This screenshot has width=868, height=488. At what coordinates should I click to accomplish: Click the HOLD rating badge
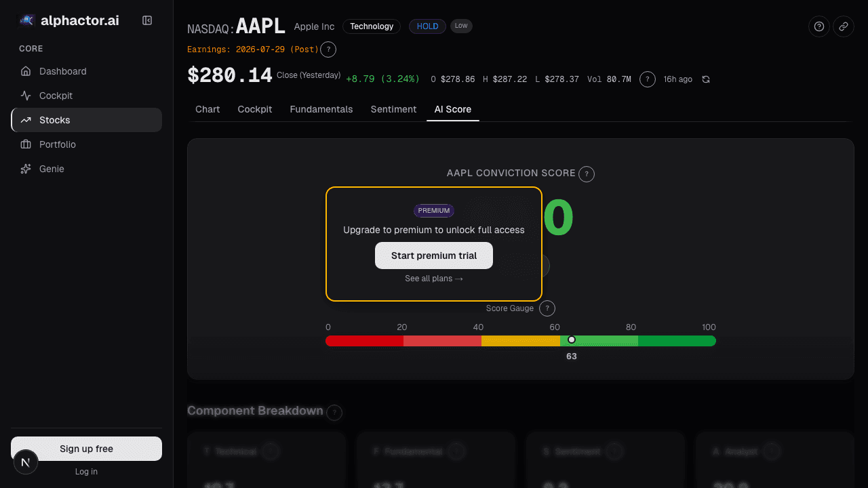tap(428, 26)
